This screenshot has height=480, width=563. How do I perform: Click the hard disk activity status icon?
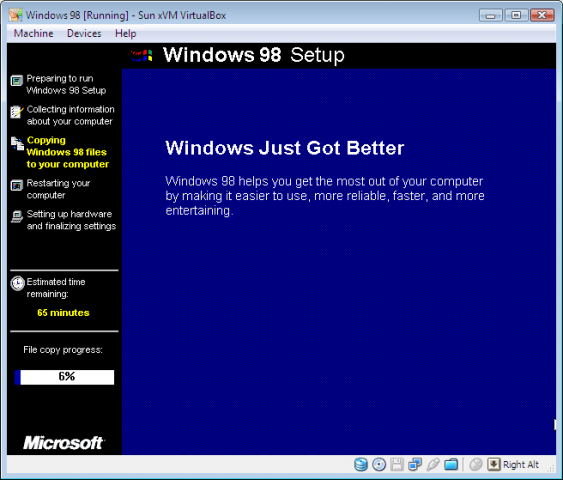[x=360, y=465]
